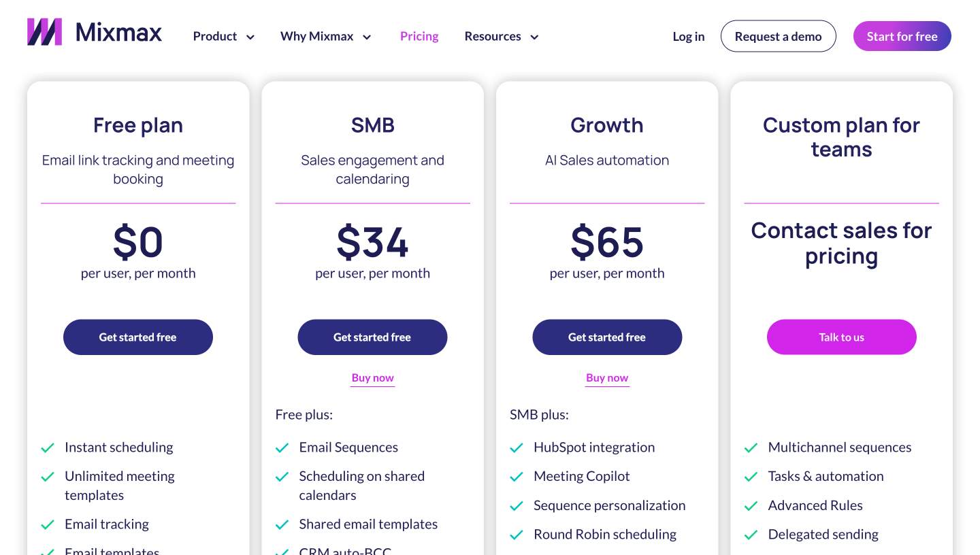Get started free on the Free plan
The image size is (980, 555).
pyautogui.click(x=138, y=337)
